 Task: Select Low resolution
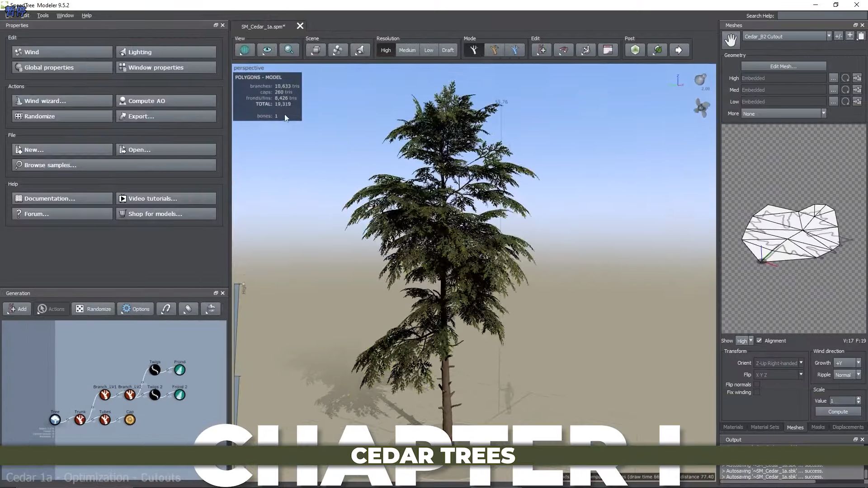[429, 50]
